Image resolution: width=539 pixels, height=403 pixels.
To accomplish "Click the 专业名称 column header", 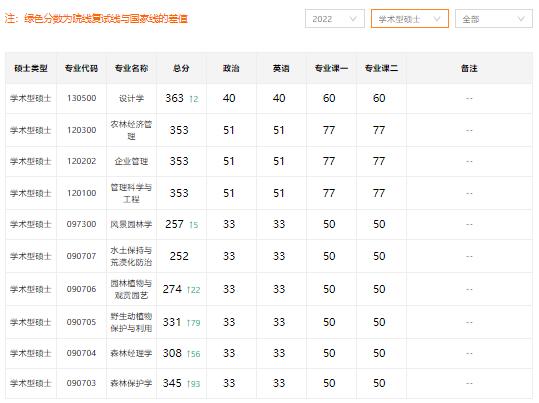I will [131, 68].
